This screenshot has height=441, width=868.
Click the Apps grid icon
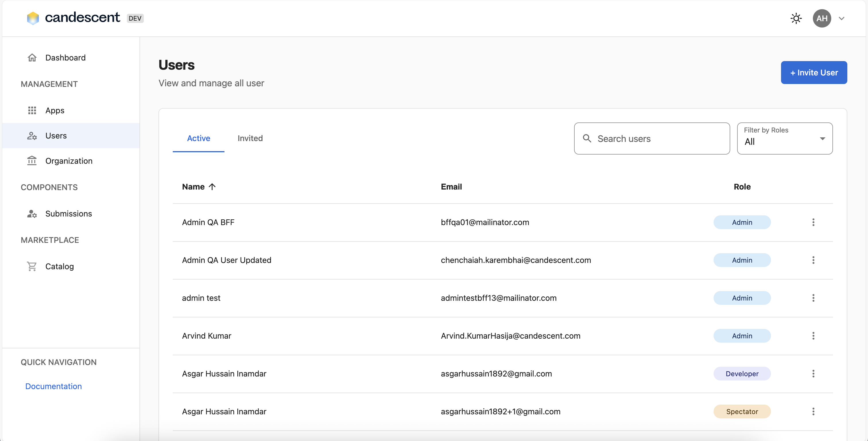32,110
